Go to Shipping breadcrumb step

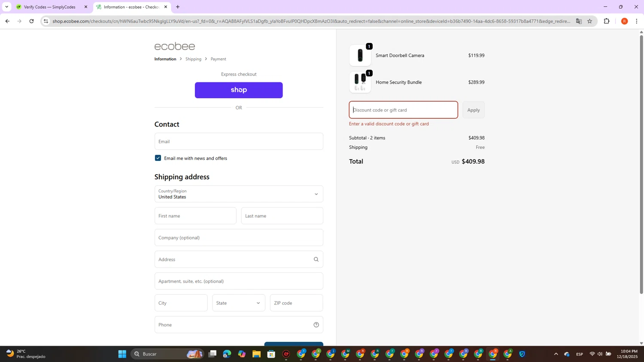193,59
